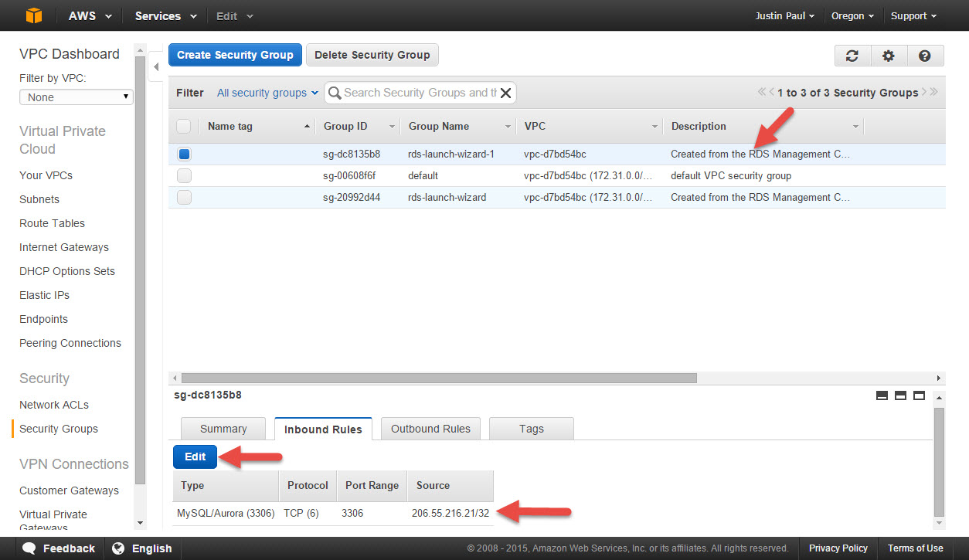Viewport: 969px width, 560px height.
Task: Minimize the details pane icon
Action: (882, 395)
